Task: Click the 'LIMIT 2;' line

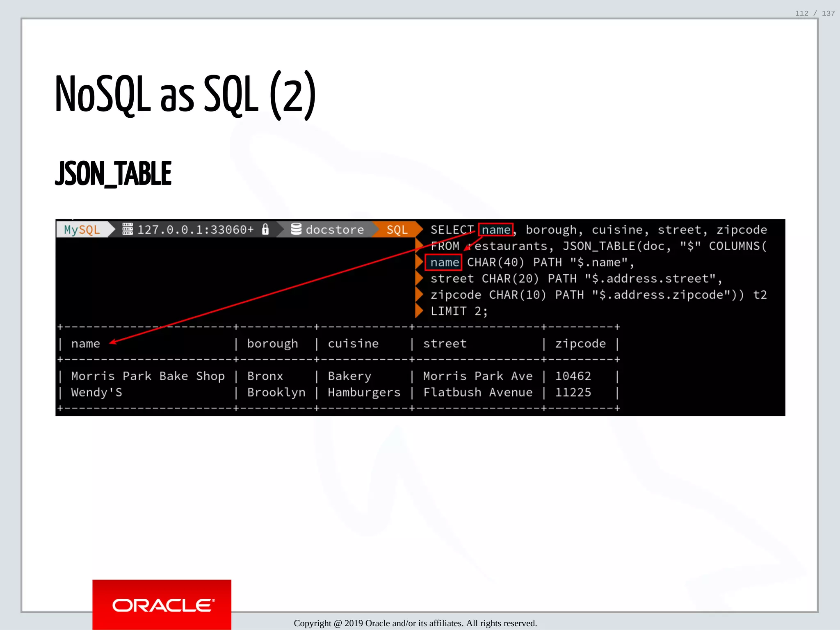Action: click(459, 311)
